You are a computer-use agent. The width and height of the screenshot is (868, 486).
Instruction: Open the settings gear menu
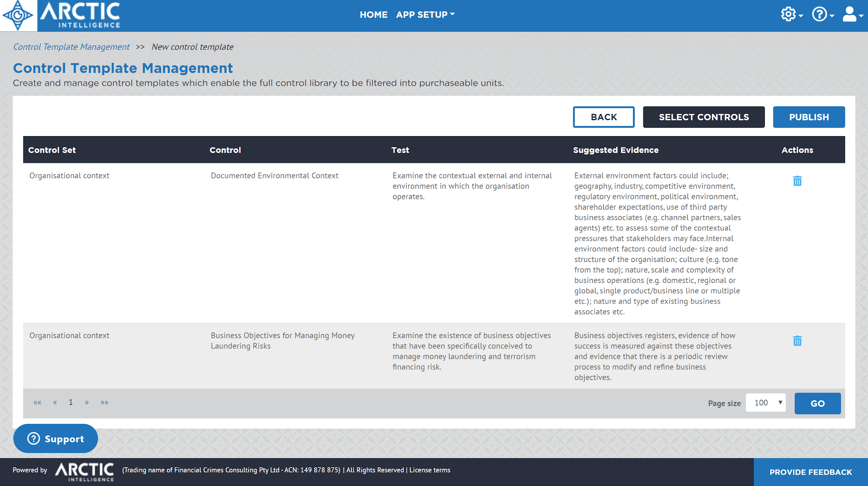click(792, 15)
